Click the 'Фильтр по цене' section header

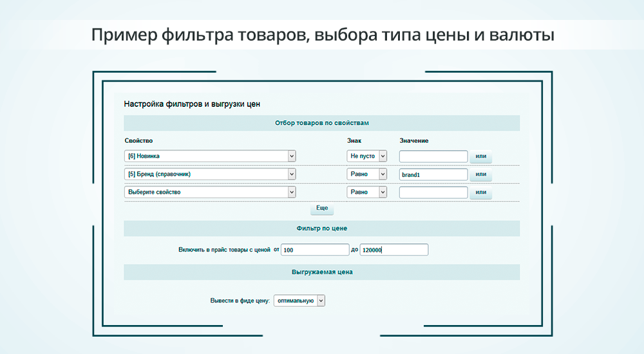pos(322,228)
